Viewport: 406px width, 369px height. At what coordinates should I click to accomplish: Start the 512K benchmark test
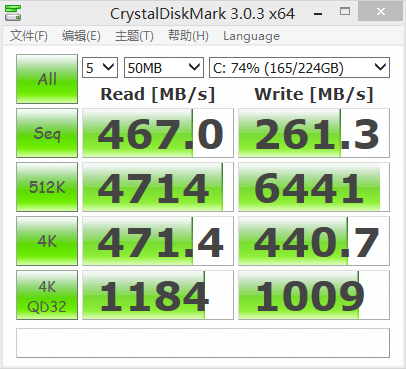(47, 187)
